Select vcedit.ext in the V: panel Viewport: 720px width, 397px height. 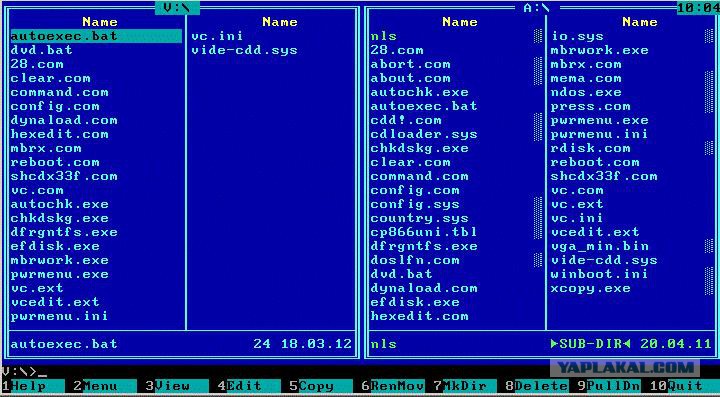(55, 302)
